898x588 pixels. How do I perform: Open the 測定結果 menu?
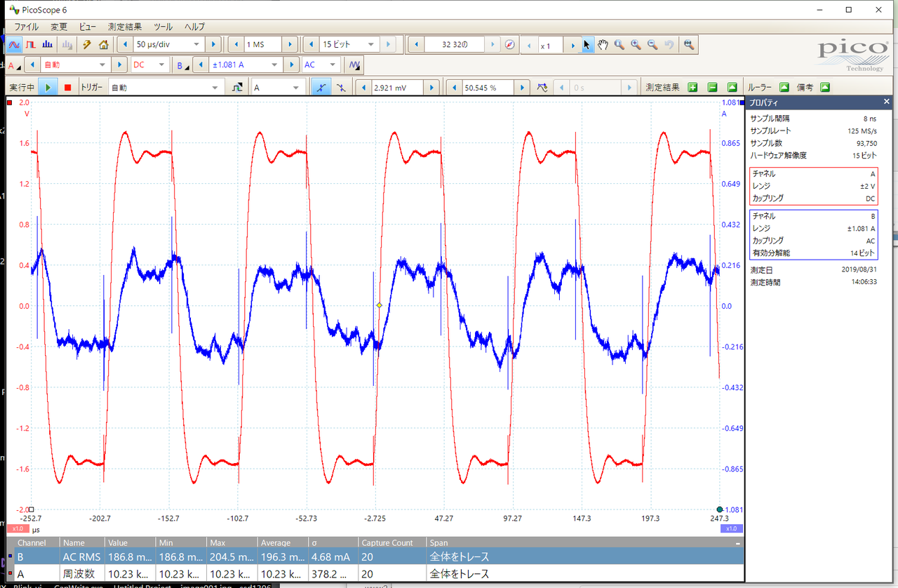124,27
